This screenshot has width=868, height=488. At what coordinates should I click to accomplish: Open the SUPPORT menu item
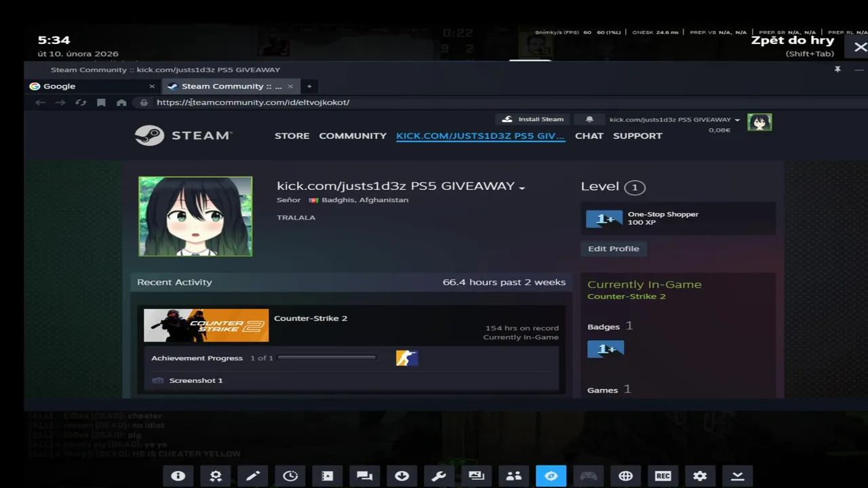[x=637, y=136]
